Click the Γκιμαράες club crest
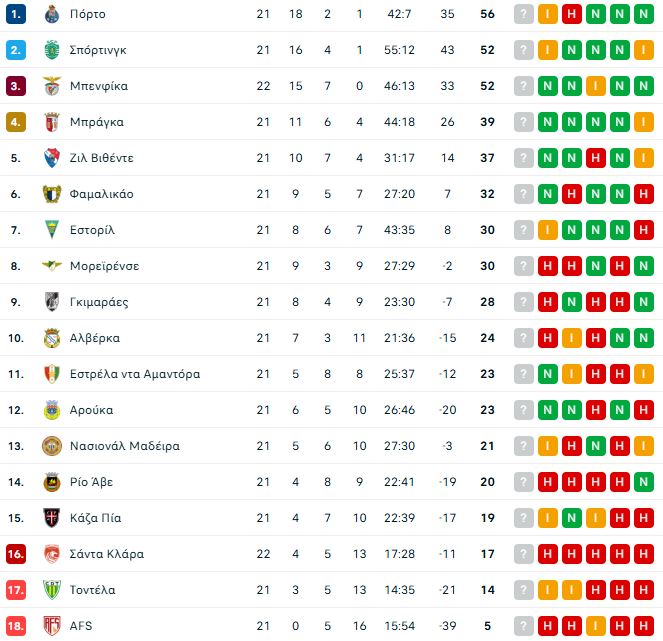 click(52, 302)
